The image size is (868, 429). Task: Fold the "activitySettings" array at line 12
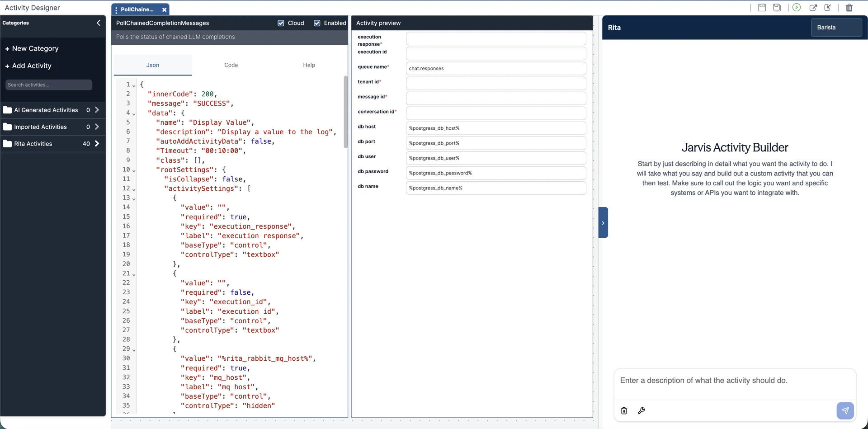pos(134,189)
